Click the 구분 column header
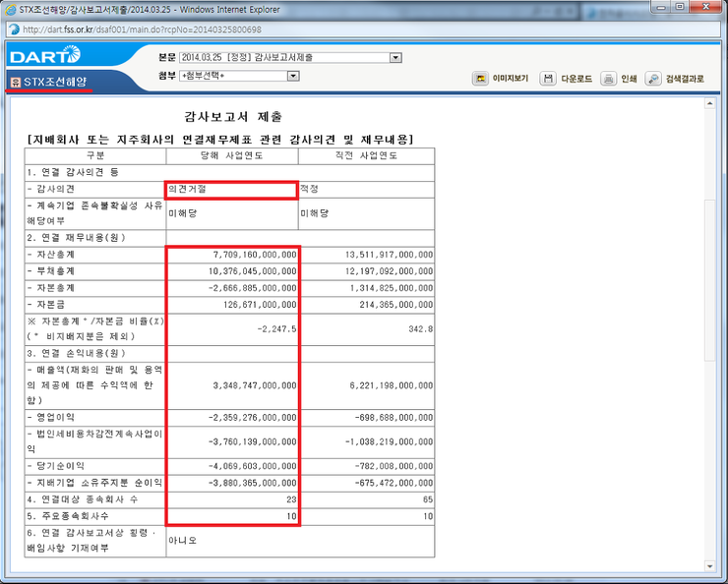The image size is (728, 584). 95,156
